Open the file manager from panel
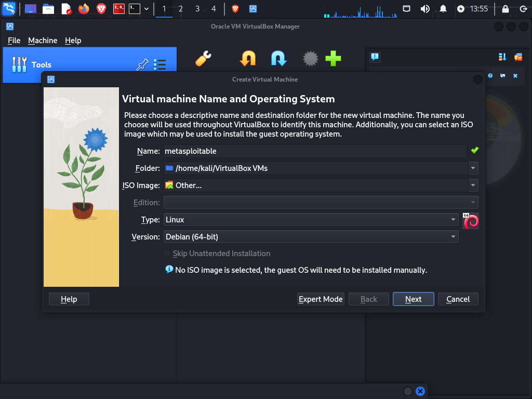This screenshot has width=532, height=399. pyautogui.click(x=48, y=9)
